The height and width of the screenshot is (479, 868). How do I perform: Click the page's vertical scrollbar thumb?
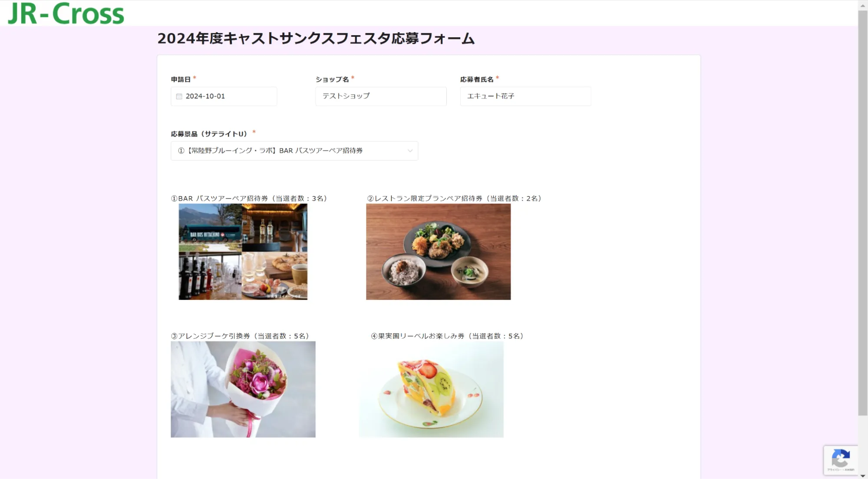tap(863, 213)
